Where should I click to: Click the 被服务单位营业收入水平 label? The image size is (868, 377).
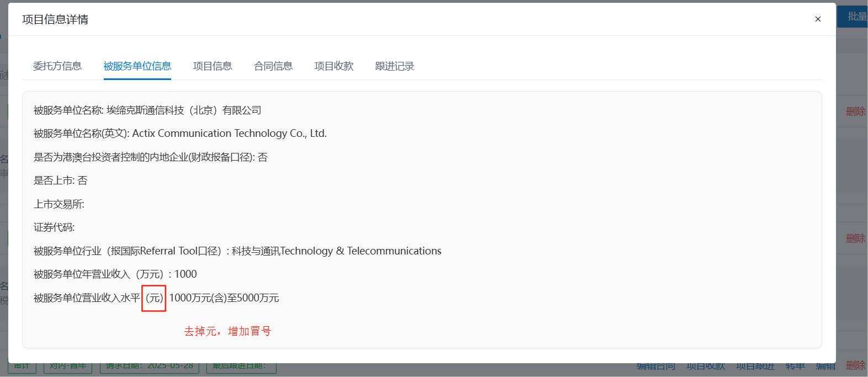(x=87, y=298)
